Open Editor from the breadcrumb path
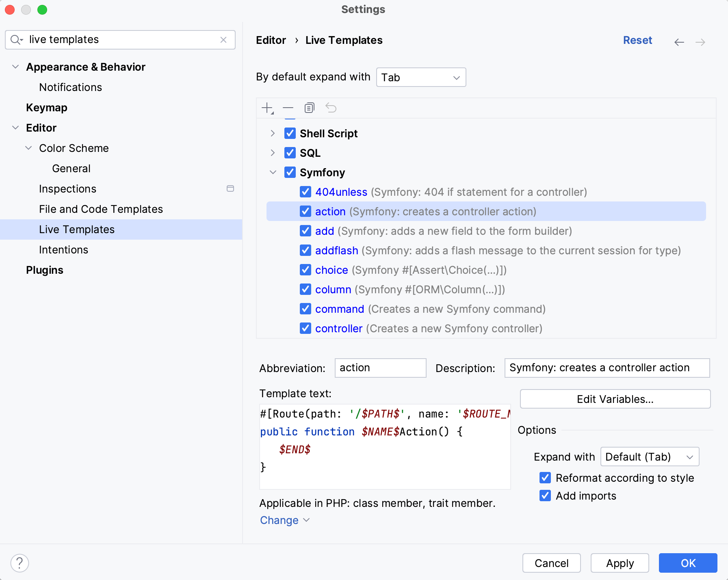728x580 pixels. click(x=271, y=40)
